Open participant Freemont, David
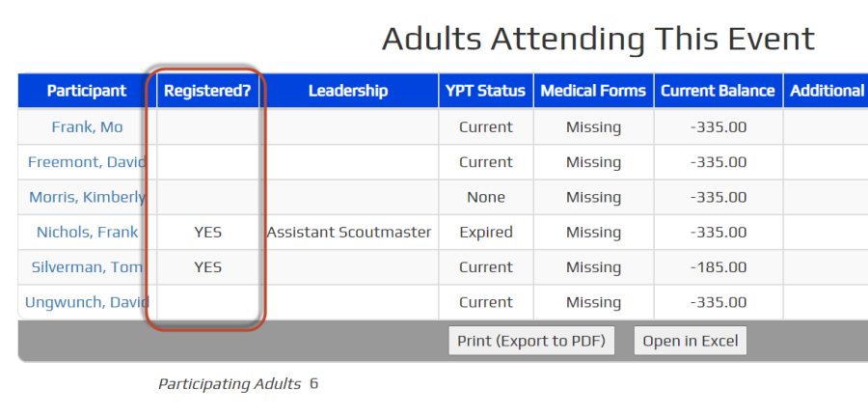Screen dimensions: 868x416 tap(87, 162)
